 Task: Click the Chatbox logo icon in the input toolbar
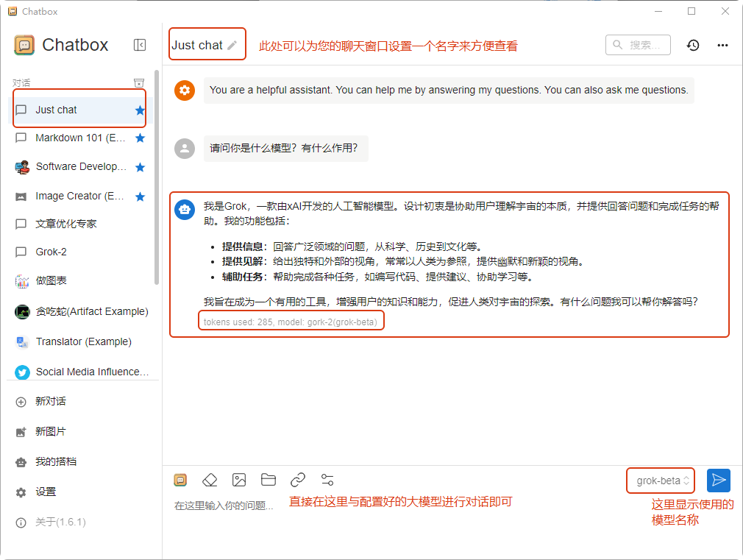click(x=180, y=480)
